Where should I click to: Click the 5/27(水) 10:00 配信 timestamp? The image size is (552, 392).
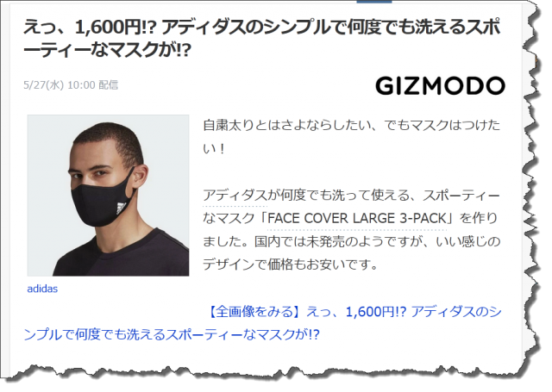pyautogui.click(x=71, y=85)
